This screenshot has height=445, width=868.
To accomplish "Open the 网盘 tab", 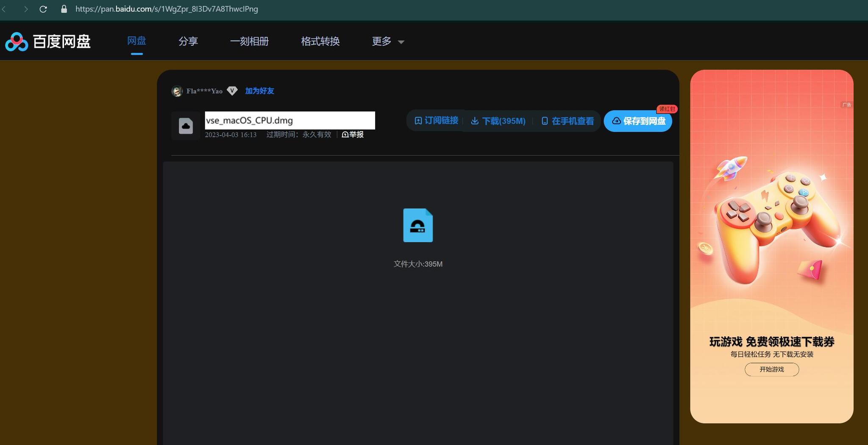I will point(136,41).
